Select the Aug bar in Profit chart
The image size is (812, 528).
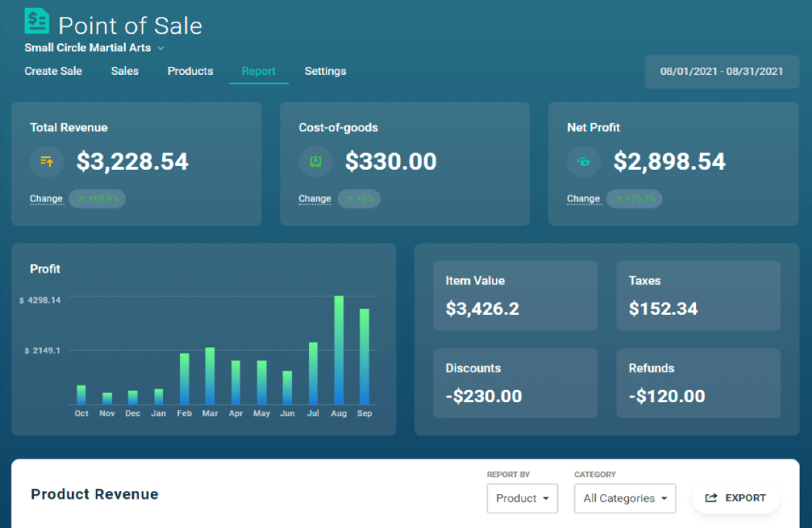[338, 350]
